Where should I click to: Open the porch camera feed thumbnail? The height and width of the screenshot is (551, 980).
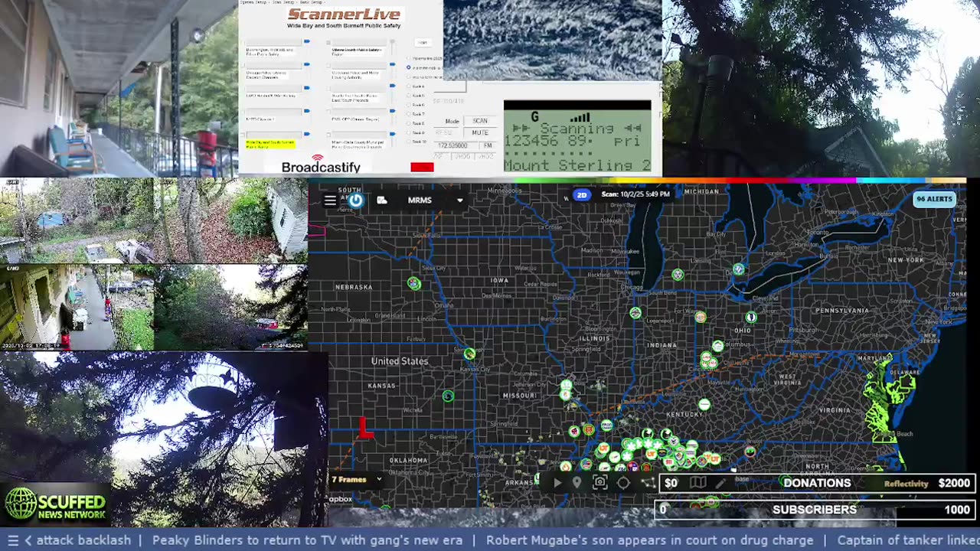(119, 88)
